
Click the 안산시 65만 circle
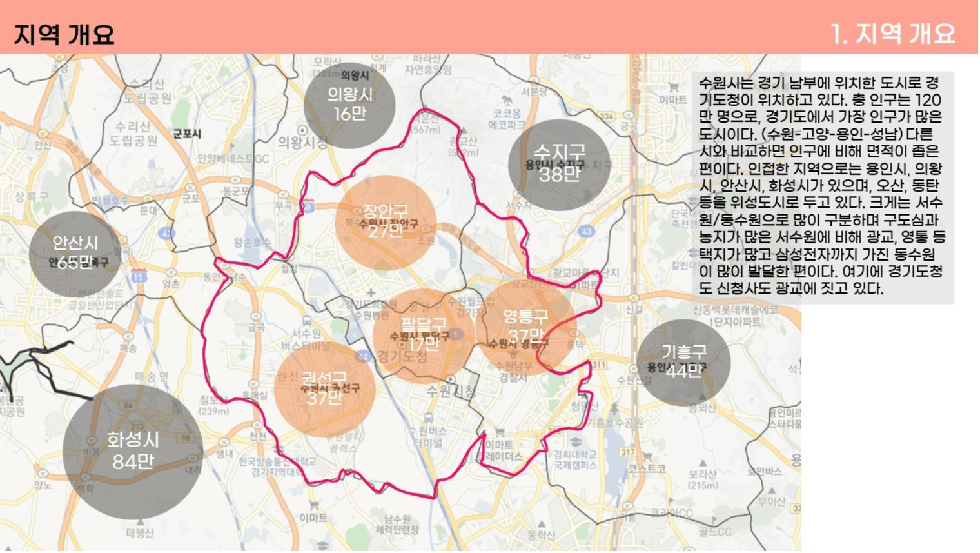coord(75,254)
